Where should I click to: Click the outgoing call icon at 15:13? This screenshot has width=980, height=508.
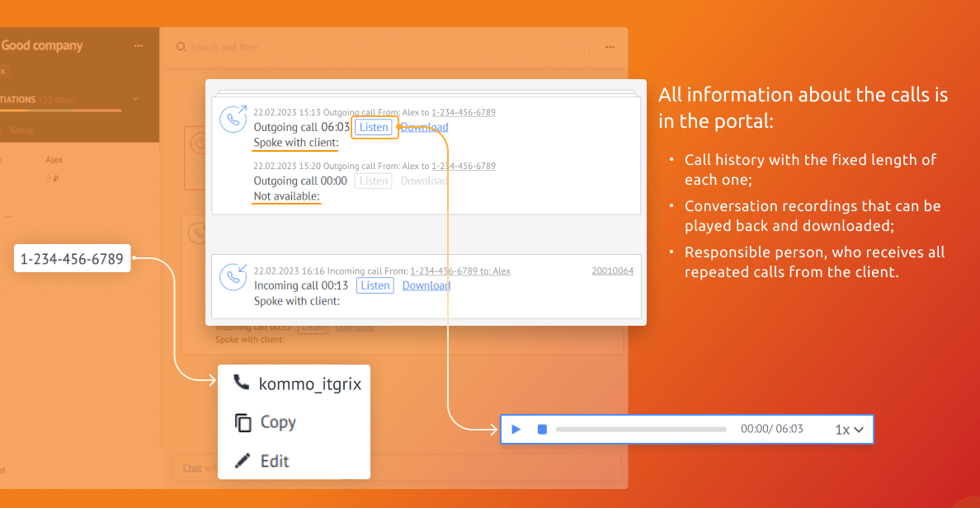click(x=233, y=119)
